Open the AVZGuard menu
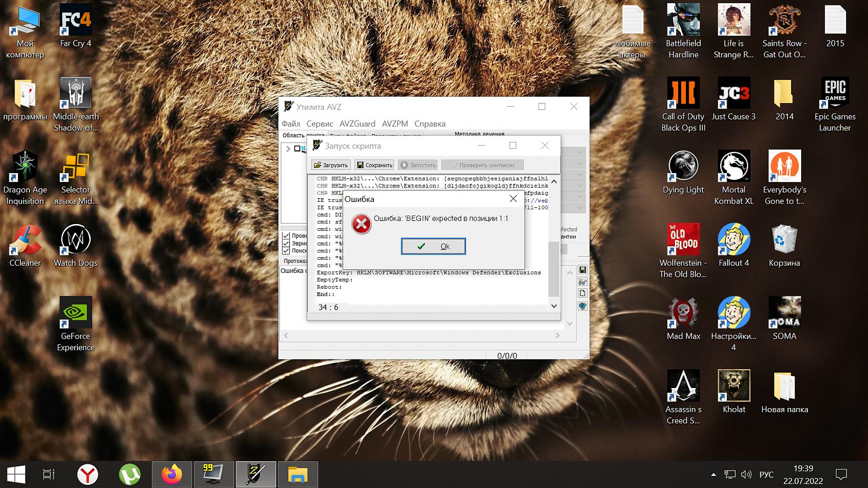 [x=357, y=124]
